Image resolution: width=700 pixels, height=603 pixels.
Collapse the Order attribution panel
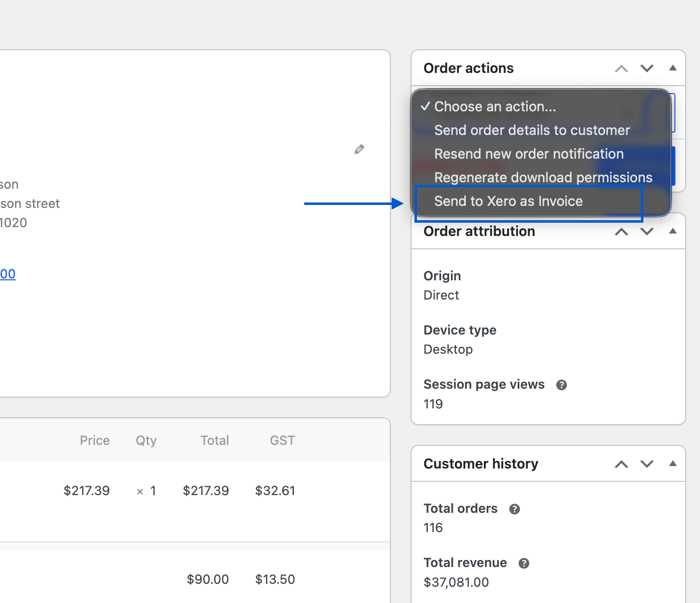[x=673, y=231]
